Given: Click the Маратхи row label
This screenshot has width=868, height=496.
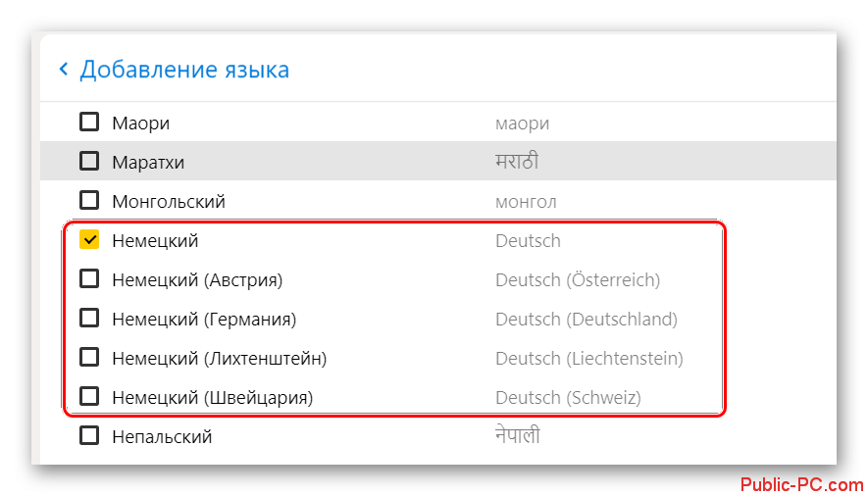Looking at the screenshot, I should pyautogui.click(x=148, y=163).
